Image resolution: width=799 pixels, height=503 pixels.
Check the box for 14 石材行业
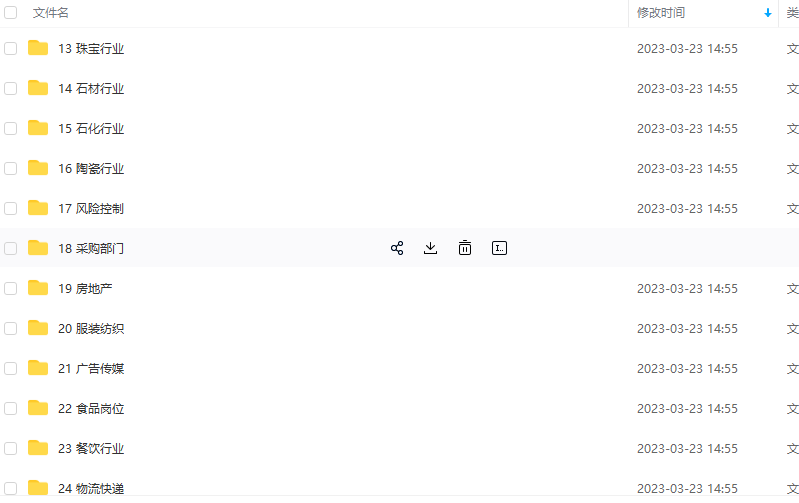(x=11, y=88)
